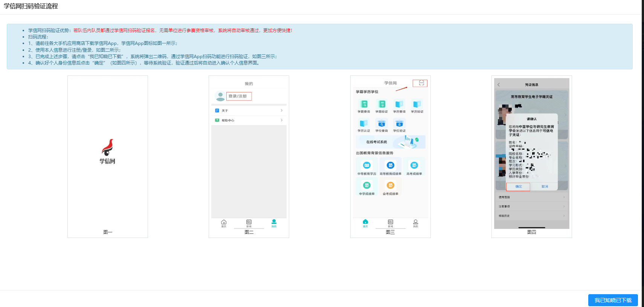Click the scan QR icon in 图三
The image size is (644, 307).
coord(421,83)
